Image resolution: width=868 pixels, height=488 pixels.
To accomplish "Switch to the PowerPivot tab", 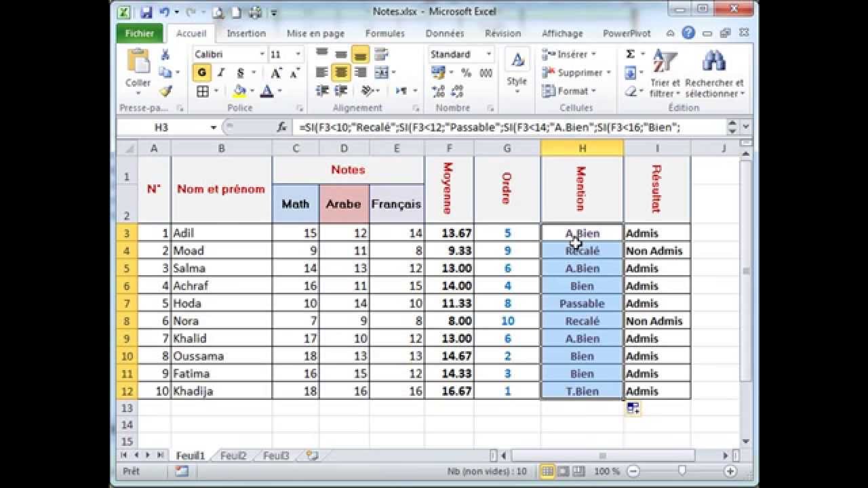I will 627,33.
